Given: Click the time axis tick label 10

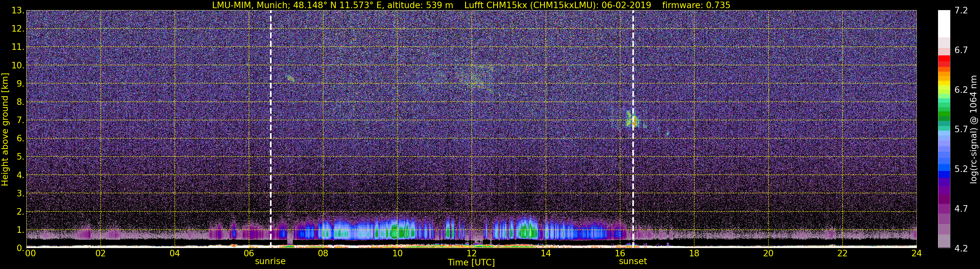Looking at the screenshot, I should 397,253.
